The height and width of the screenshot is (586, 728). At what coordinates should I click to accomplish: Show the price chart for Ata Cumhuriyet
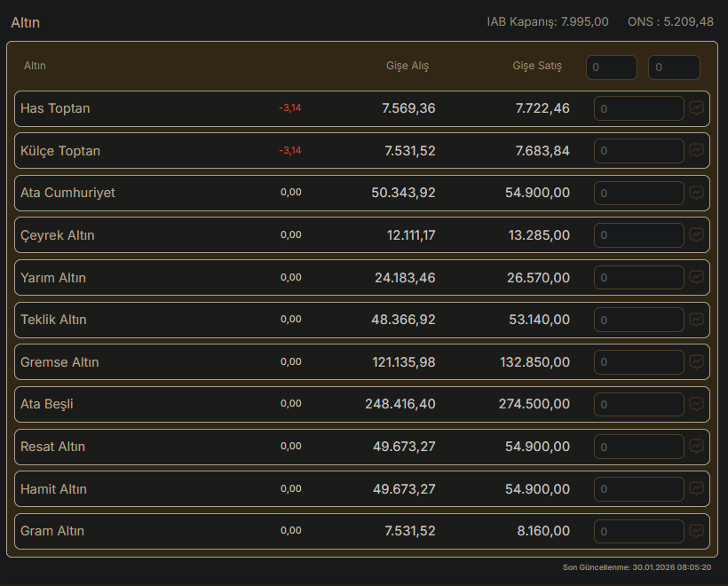tap(697, 193)
